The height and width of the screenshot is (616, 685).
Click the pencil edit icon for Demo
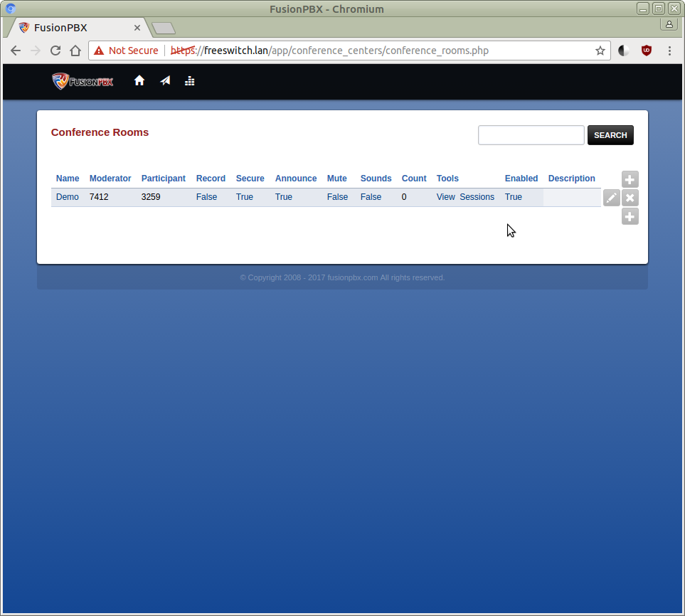pyautogui.click(x=611, y=198)
